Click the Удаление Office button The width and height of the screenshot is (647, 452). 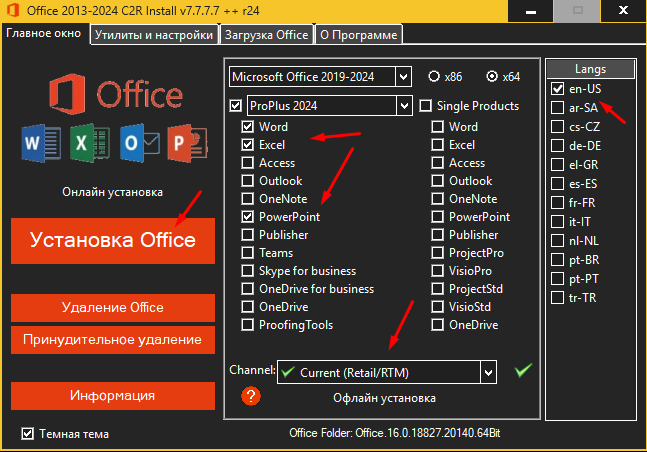113,308
